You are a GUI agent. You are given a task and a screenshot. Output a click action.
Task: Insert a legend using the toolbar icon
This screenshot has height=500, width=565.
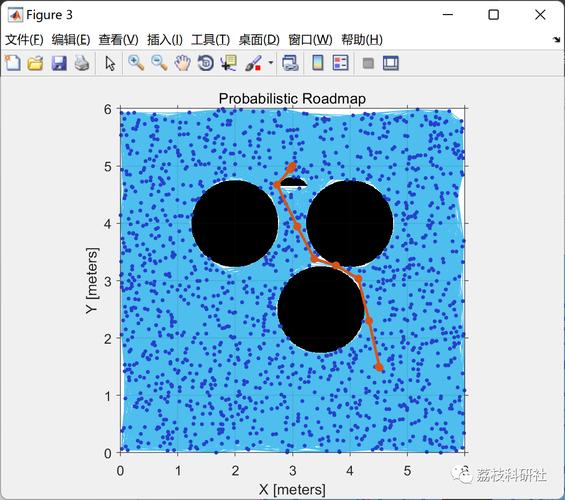pyautogui.click(x=341, y=63)
